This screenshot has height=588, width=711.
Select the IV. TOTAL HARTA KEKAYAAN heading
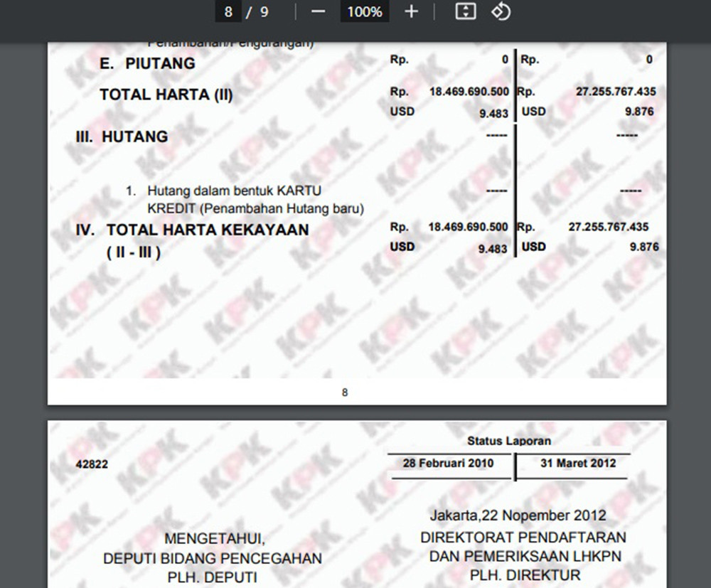pos(193,230)
